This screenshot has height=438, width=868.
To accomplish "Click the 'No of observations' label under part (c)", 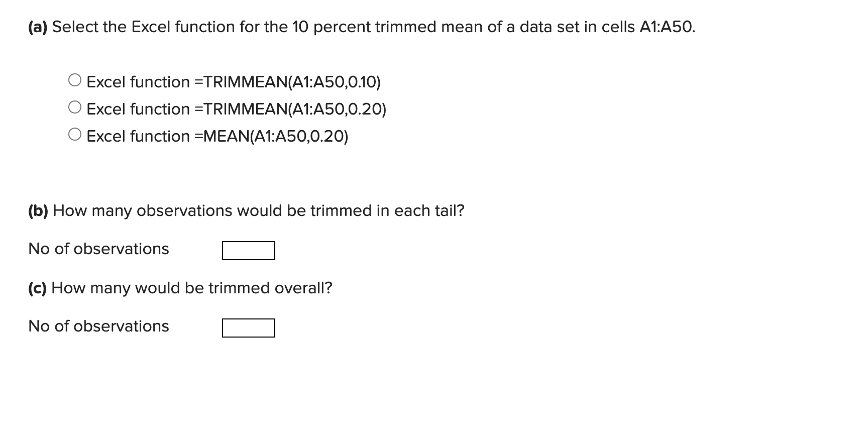I will click(x=98, y=326).
